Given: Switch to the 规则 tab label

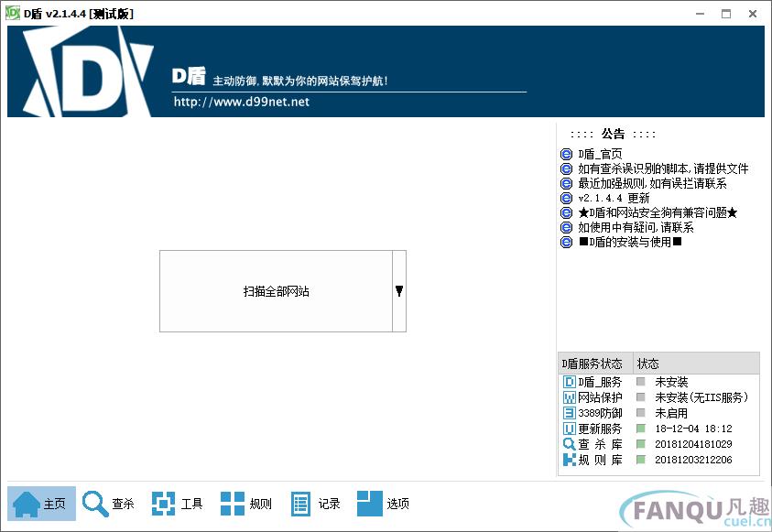Looking at the screenshot, I should 260,504.
